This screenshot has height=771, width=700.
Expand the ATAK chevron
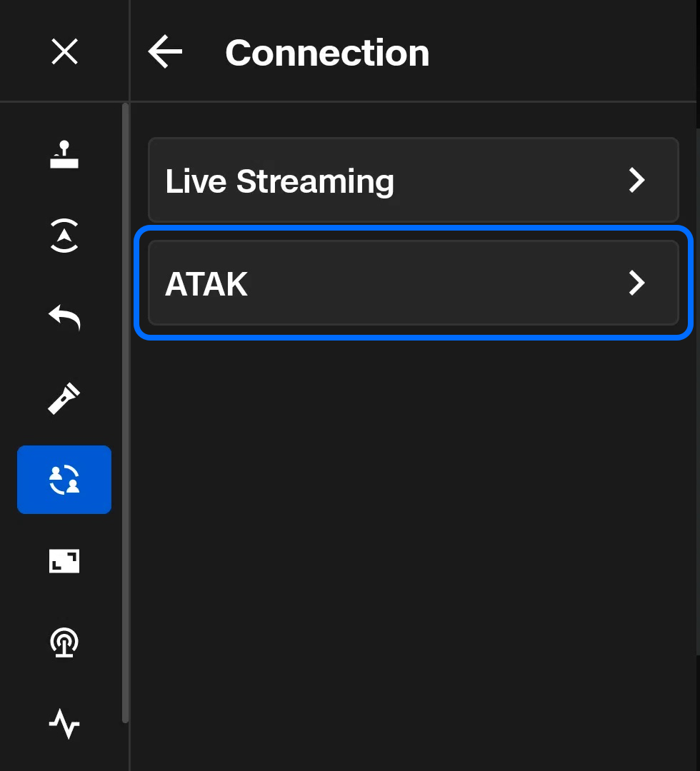click(x=636, y=283)
